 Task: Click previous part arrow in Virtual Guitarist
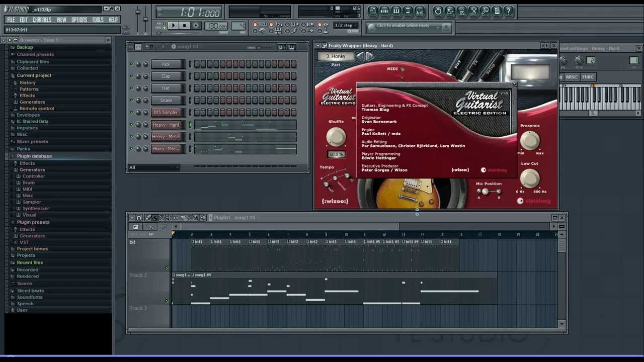360,57
